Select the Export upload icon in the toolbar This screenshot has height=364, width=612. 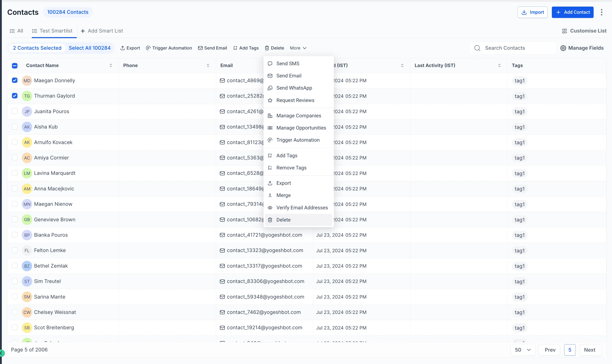point(124,48)
